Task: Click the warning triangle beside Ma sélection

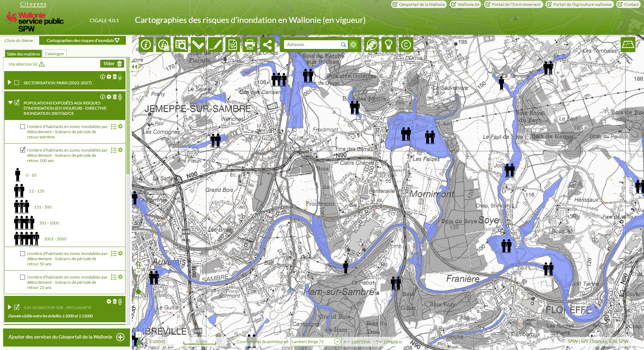Action: click(42, 64)
